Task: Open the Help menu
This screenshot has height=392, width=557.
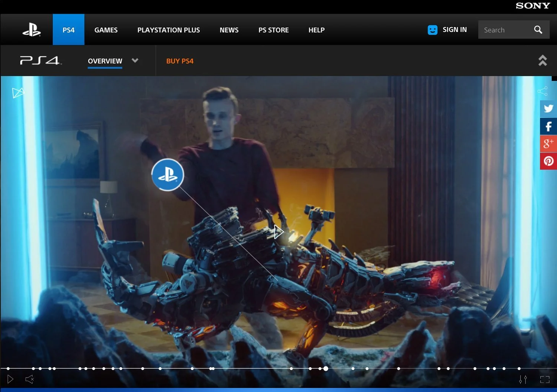Action: [x=317, y=30]
